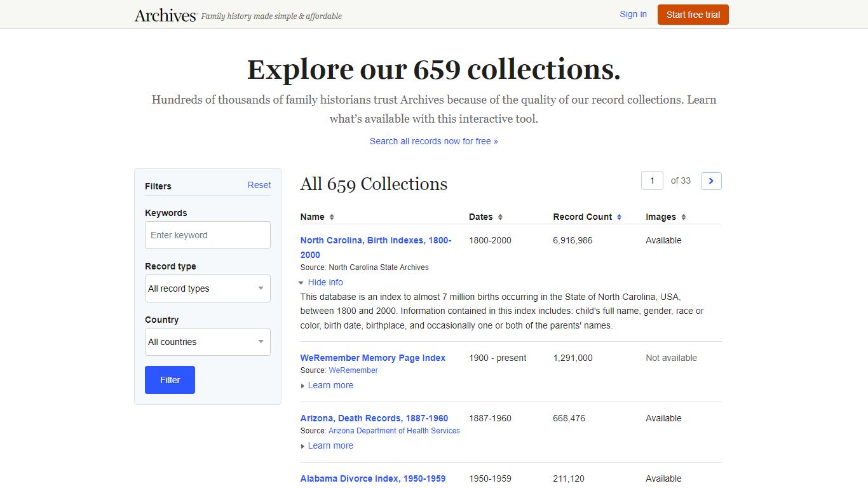Open North Carolina, Birth Indexes collection

(x=376, y=247)
